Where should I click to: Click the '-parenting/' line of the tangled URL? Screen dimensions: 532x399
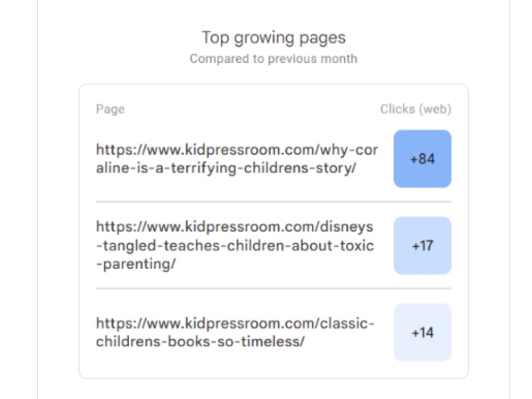click(136, 264)
